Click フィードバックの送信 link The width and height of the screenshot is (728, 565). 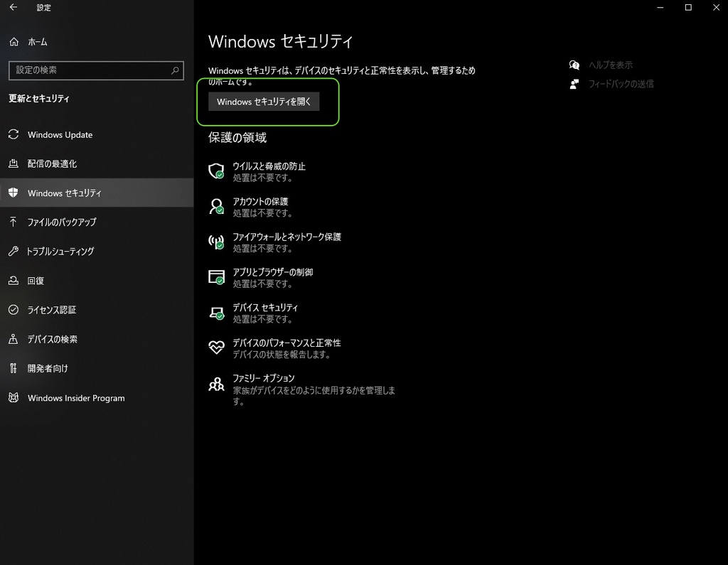pos(621,84)
